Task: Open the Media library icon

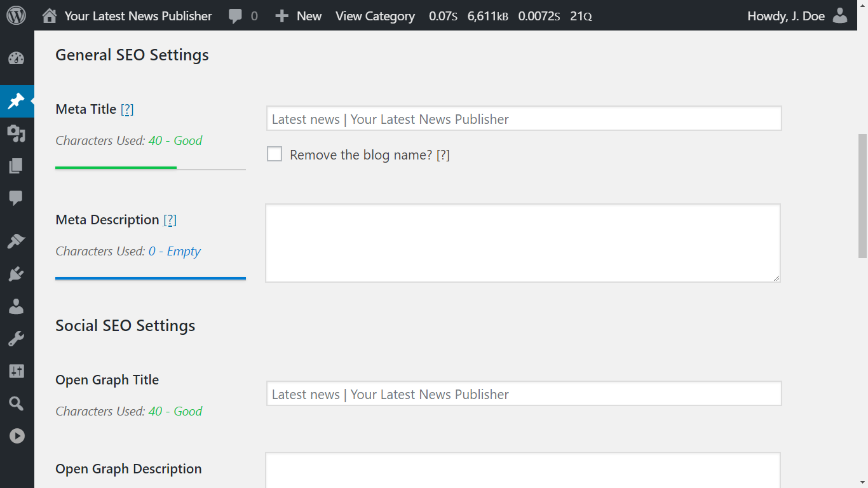Action: (17, 133)
